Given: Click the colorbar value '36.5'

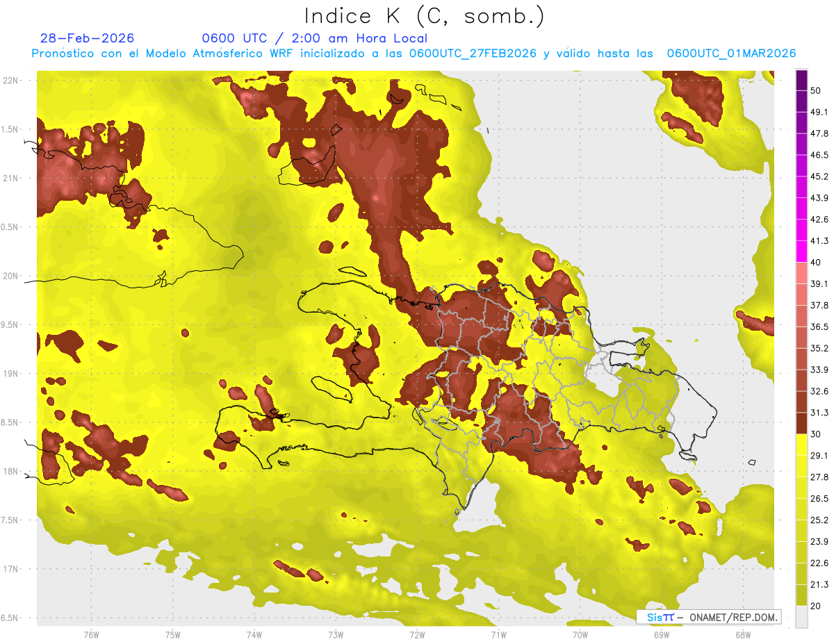Looking at the screenshot, I should pyautogui.click(x=819, y=327).
